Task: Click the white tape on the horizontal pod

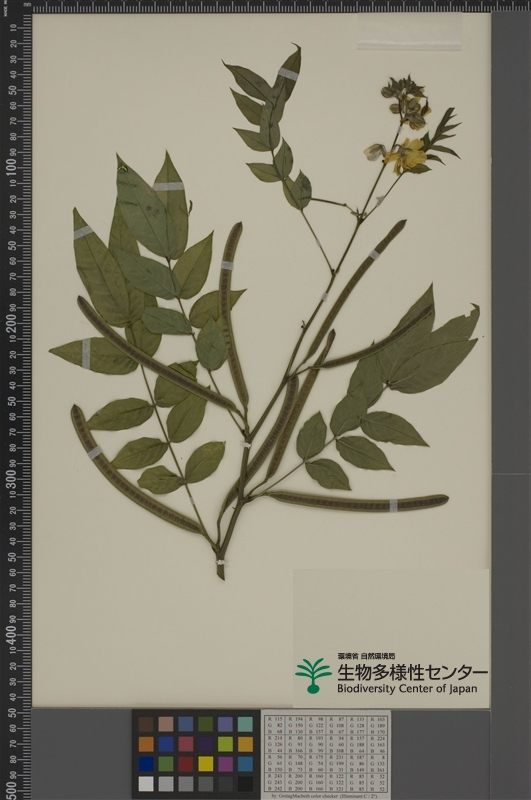Action: coord(393,506)
